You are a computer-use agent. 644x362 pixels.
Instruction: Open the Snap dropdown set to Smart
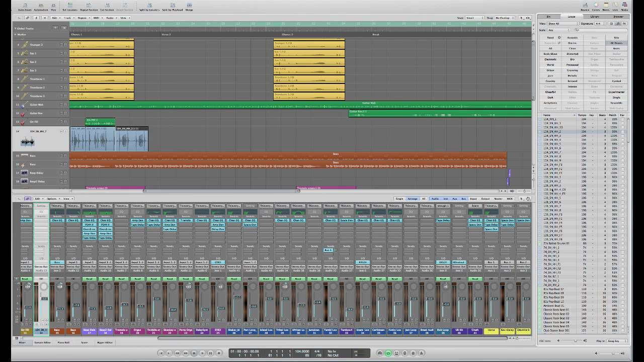(x=474, y=18)
